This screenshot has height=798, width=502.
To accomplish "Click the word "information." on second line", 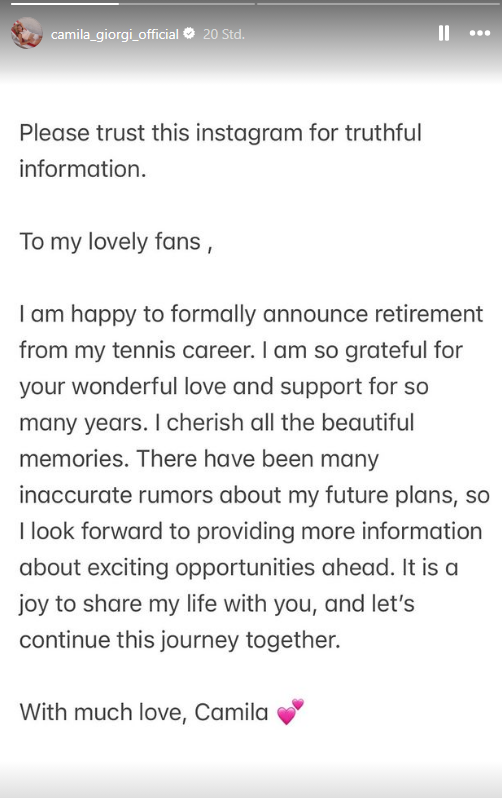I will coord(82,169).
